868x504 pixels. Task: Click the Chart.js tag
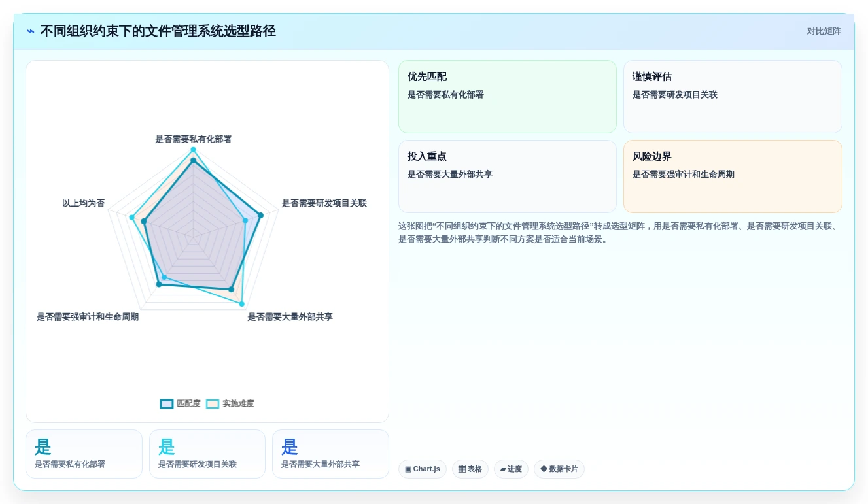(422, 469)
